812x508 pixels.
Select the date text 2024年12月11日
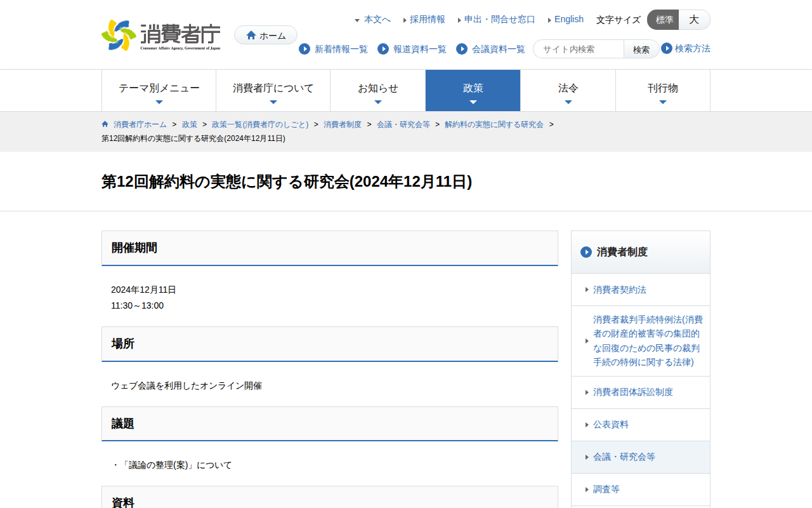143,290
